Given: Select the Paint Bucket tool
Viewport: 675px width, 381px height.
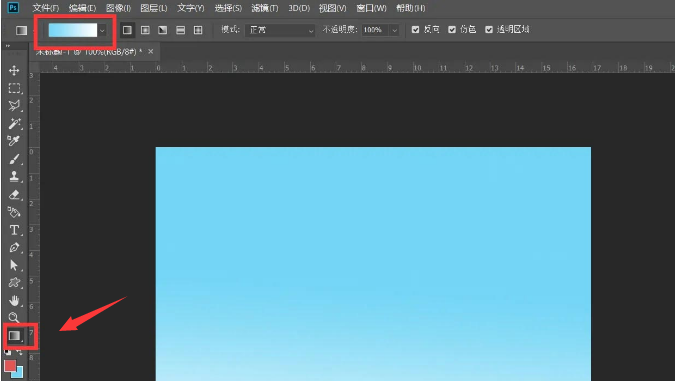Looking at the screenshot, I should (x=14, y=212).
